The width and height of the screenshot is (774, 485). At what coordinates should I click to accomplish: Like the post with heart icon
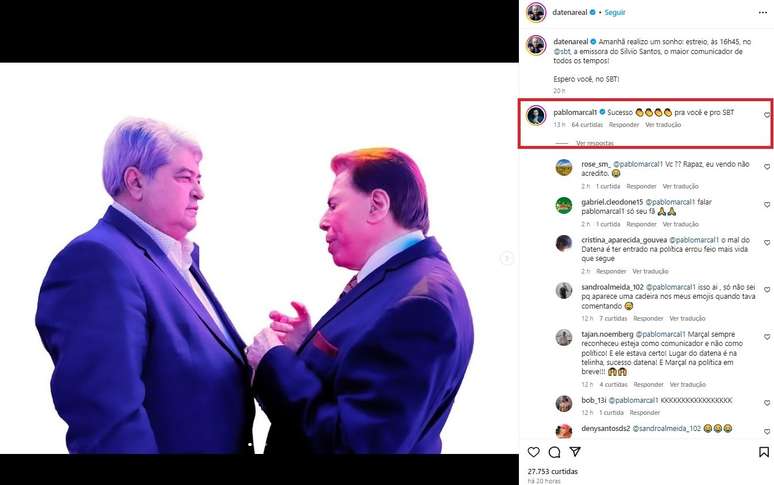(534, 452)
